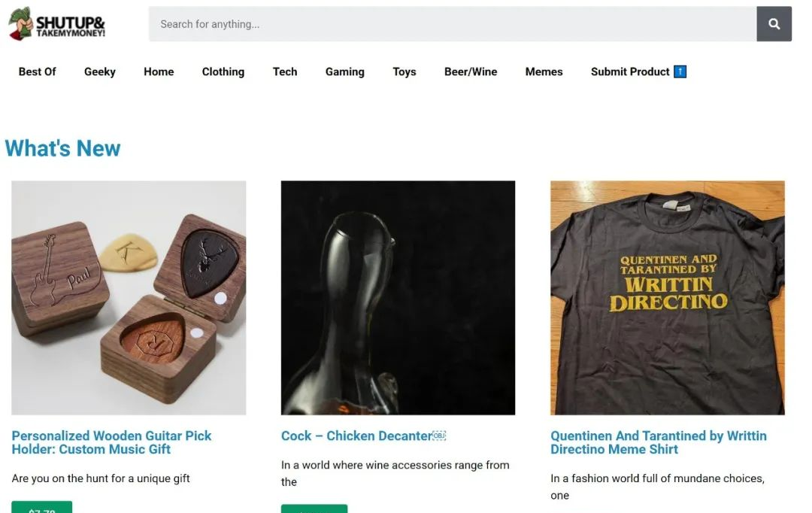Image resolution: width=812 pixels, height=513 pixels.
Task: Open the Toys menu item
Action: (404, 71)
